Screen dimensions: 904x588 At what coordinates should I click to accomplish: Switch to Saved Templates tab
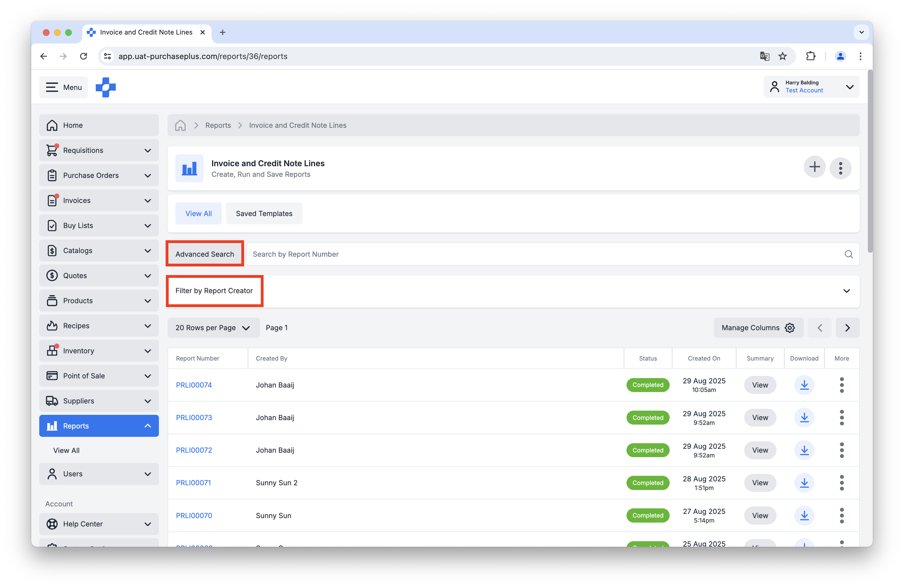[264, 214]
